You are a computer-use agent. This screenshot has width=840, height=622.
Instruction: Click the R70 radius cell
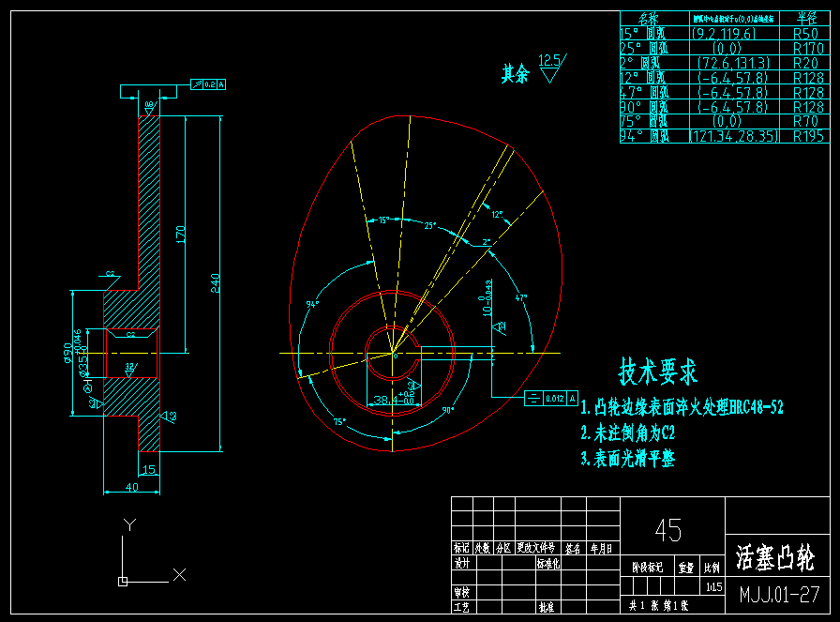point(804,121)
